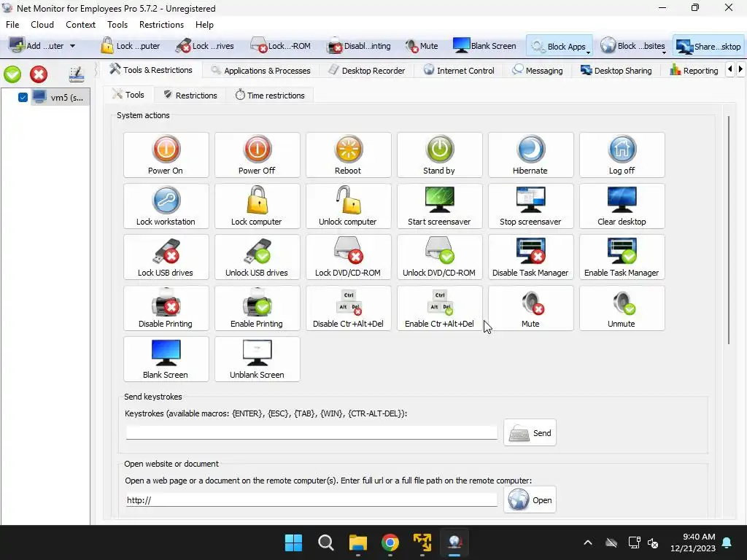Viewport: 747px width, 560px height.
Task: Click Unblank Screen
Action: [258, 359]
